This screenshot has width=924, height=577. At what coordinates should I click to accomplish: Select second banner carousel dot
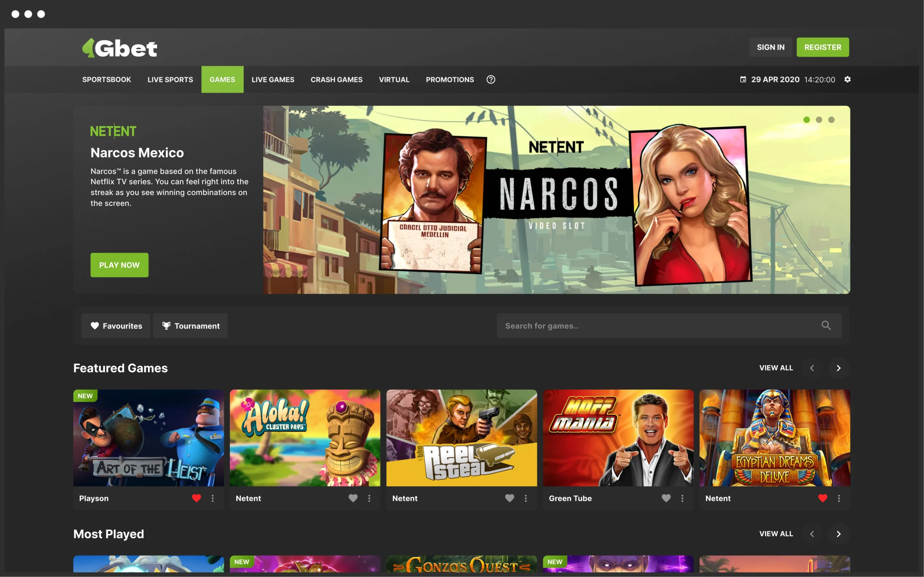[819, 120]
